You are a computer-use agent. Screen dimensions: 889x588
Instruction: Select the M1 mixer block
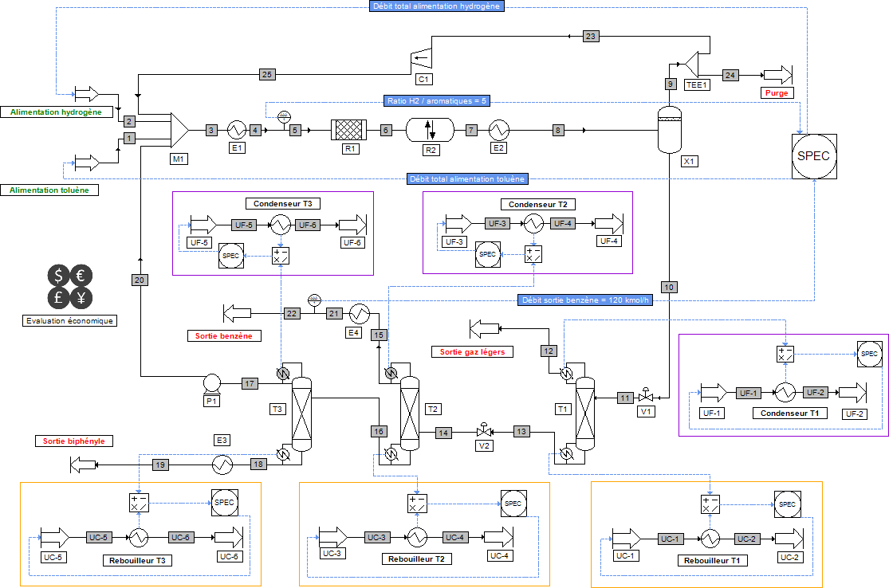click(x=179, y=130)
